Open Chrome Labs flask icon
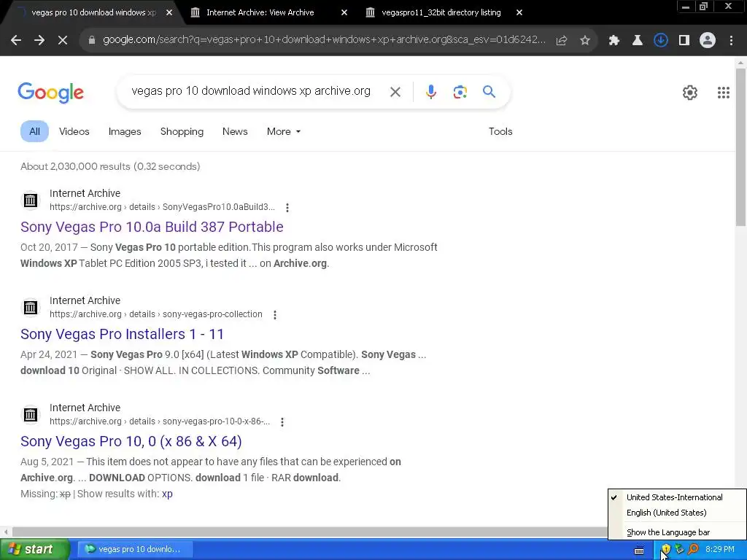This screenshot has width=747, height=560. click(638, 41)
